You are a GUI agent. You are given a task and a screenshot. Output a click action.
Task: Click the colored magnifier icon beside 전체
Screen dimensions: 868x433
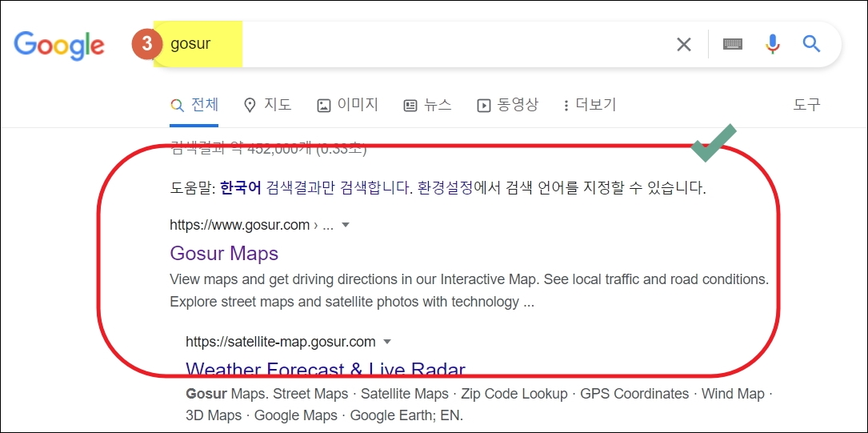point(177,105)
